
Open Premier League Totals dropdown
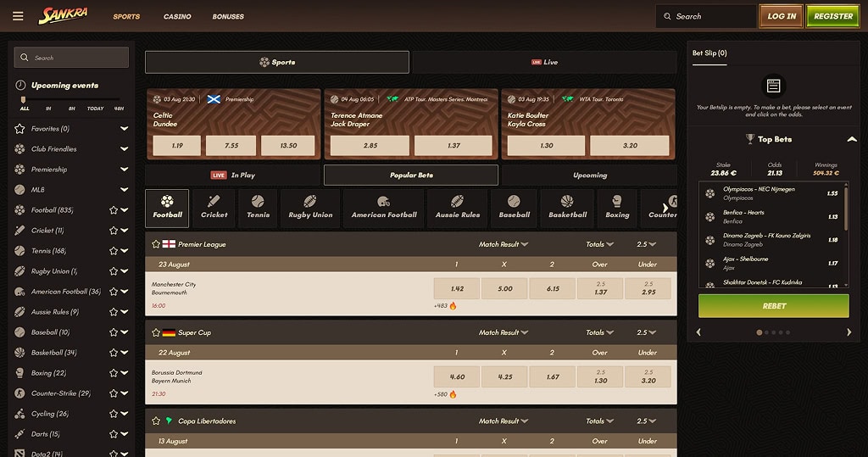599,244
